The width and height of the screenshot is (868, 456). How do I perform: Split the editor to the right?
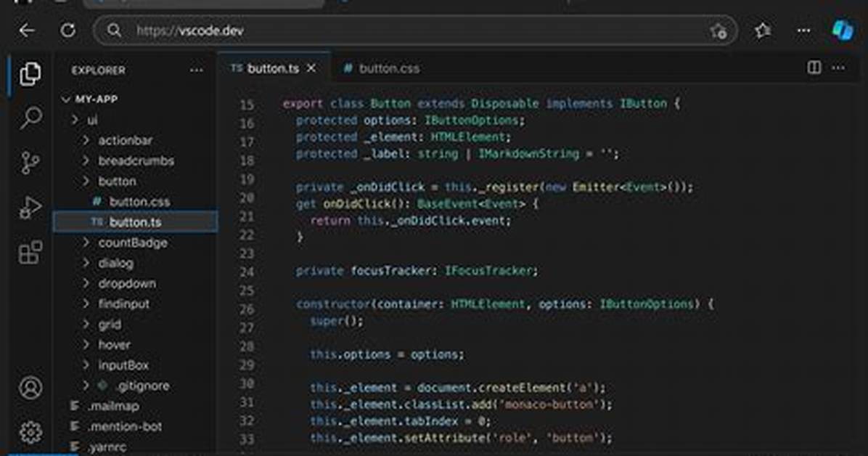tap(814, 68)
